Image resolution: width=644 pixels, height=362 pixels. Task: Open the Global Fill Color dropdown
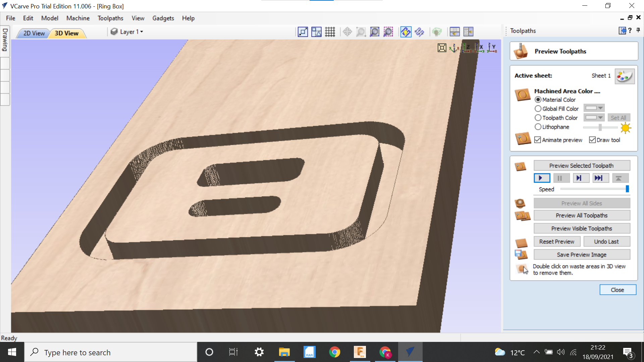tap(600, 108)
